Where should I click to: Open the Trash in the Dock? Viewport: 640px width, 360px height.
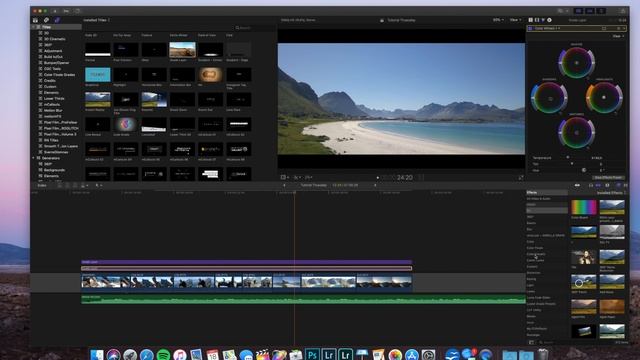pos(543,354)
